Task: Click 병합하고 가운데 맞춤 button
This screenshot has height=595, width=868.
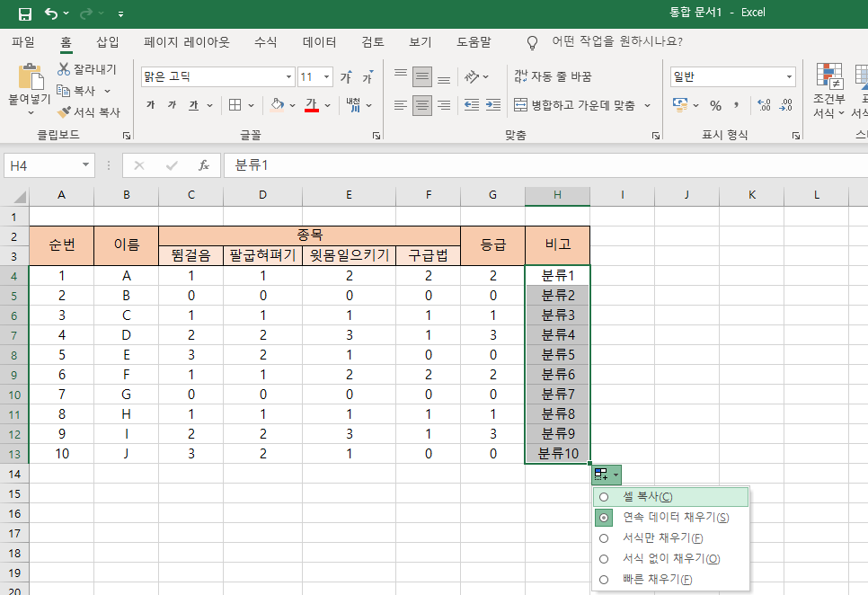Action: click(x=574, y=105)
